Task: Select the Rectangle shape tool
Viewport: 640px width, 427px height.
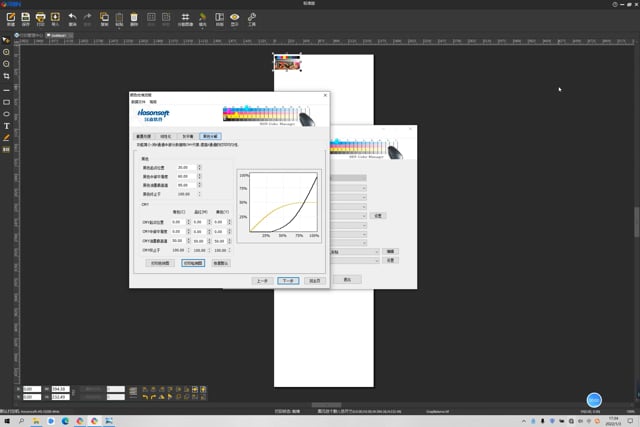Action: pos(6,102)
